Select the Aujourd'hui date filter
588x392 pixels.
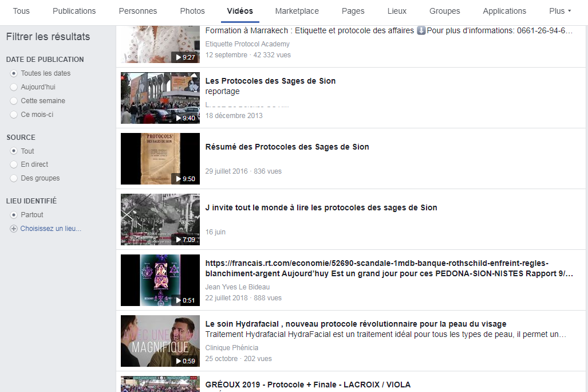tap(14, 87)
